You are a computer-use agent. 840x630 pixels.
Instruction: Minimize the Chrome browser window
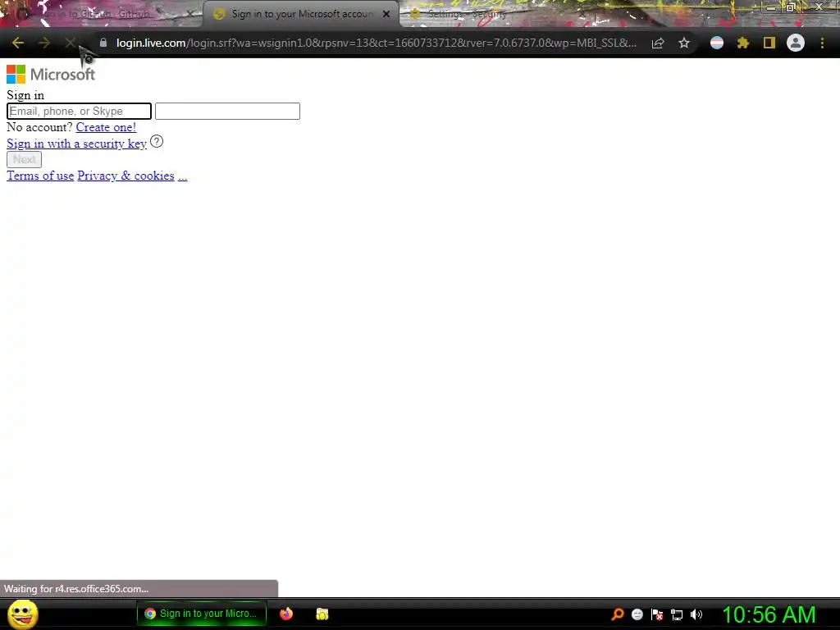[x=771, y=7]
